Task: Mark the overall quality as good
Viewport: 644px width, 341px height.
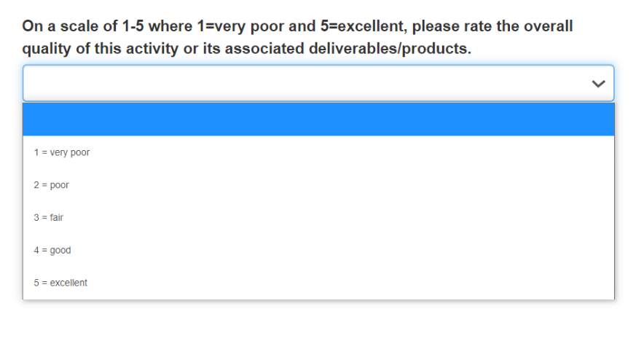Action: pos(52,250)
